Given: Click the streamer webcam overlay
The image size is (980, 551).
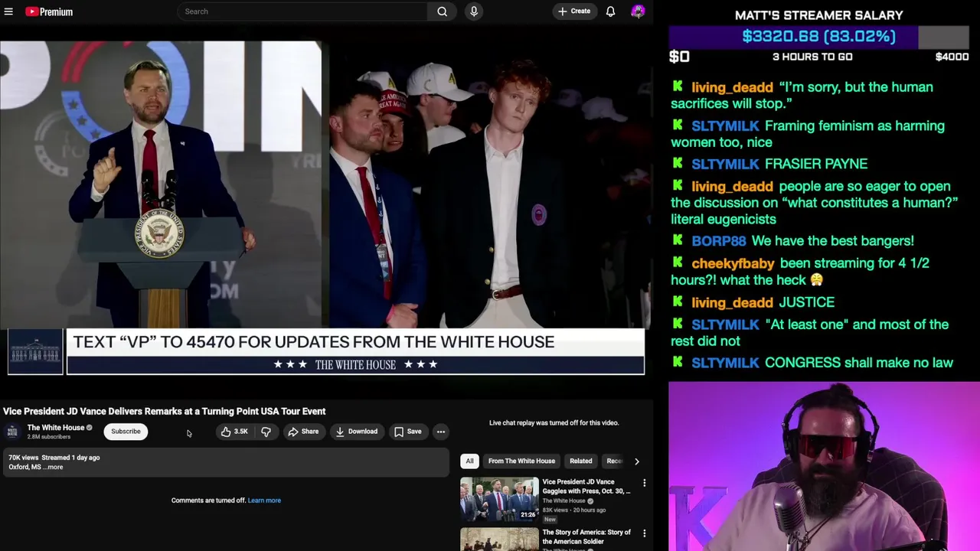Looking at the screenshot, I should tap(824, 466).
